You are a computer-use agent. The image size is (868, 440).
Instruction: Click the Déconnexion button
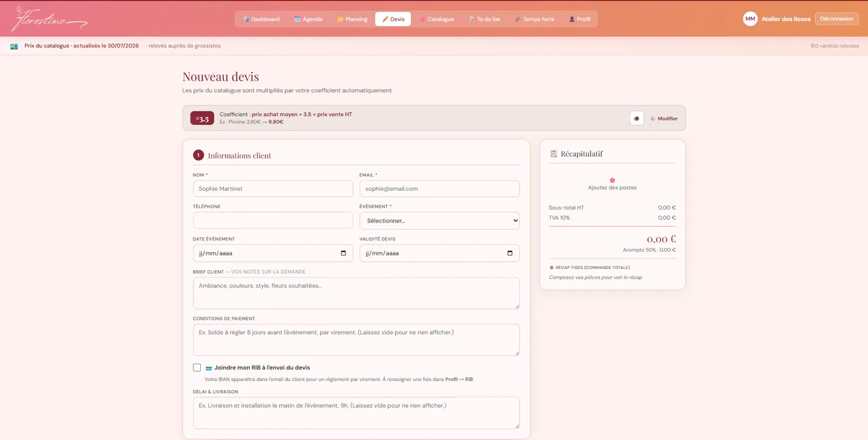pos(836,19)
